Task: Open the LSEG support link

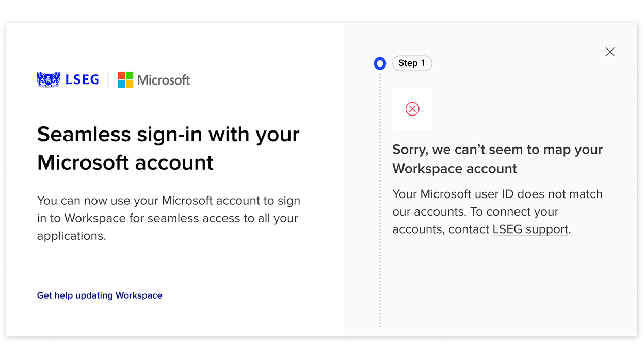Action: click(530, 229)
